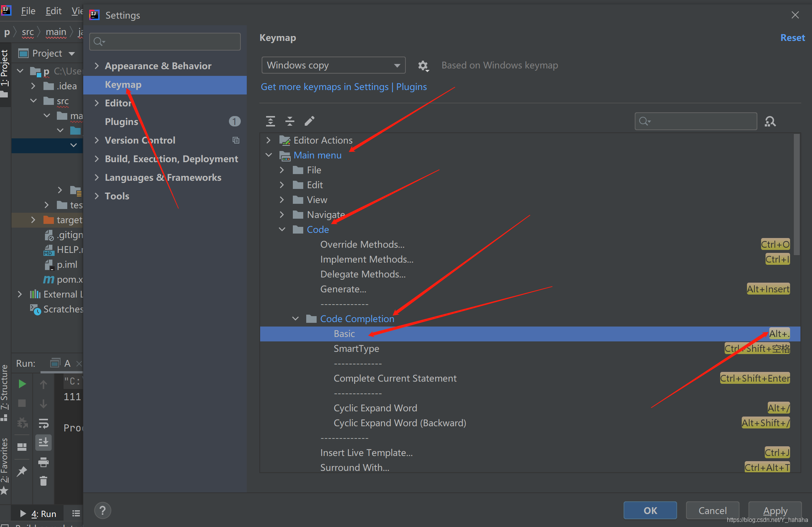Click the Collapse All icon in keymap toolbar
The image size is (812, 527).
[289, 121]
